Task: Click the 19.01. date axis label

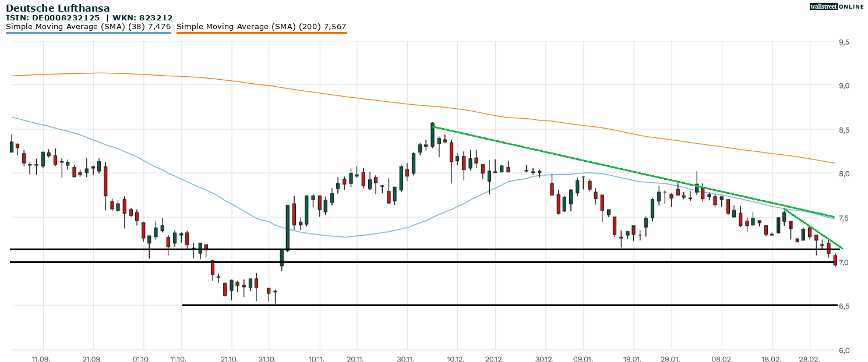Action: tap(632, 359)
